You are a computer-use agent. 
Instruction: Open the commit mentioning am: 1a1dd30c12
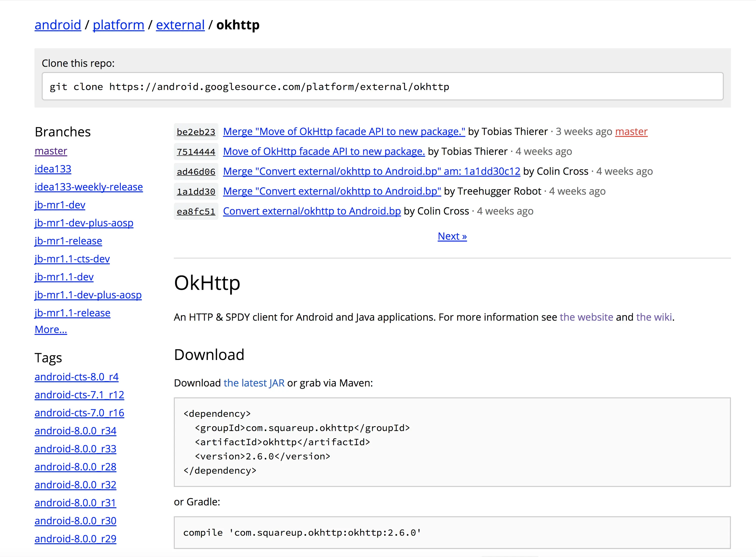pyautogui.click(x=371, y=171)
